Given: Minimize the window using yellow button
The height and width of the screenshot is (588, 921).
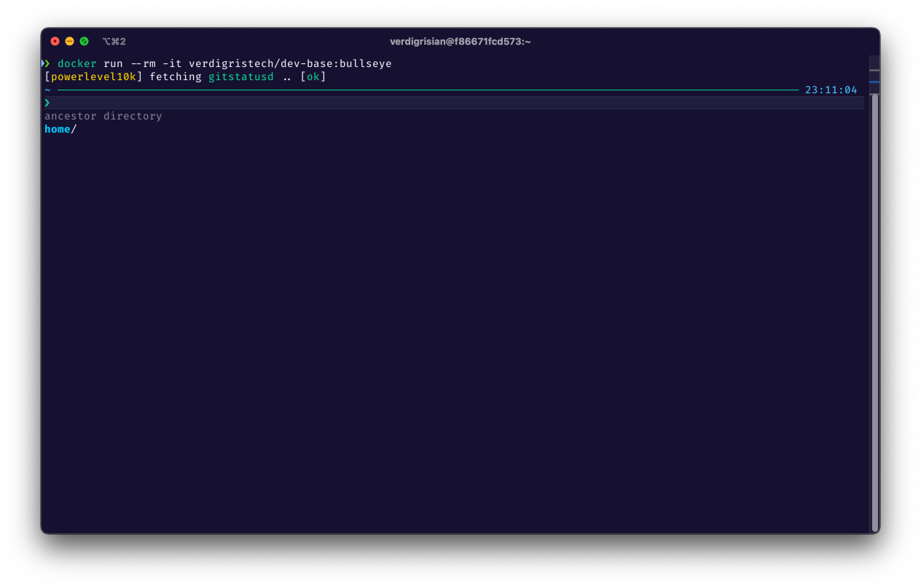Looking at the screenshot, I should coord(69,42).
